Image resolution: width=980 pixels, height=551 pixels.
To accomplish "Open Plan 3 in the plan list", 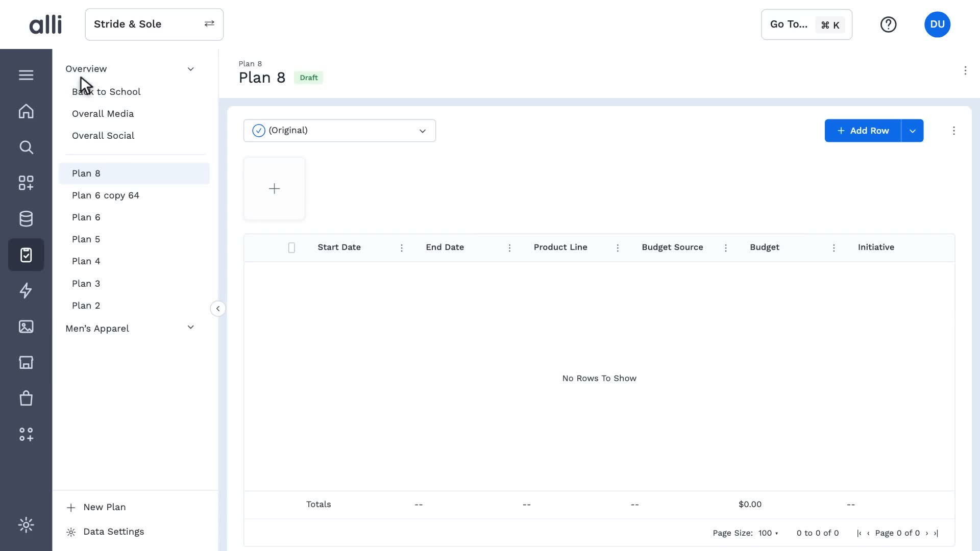I will click(86, 284).
